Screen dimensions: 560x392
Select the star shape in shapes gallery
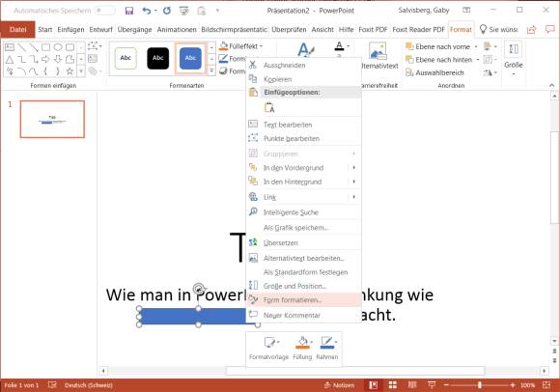[70, 71]
